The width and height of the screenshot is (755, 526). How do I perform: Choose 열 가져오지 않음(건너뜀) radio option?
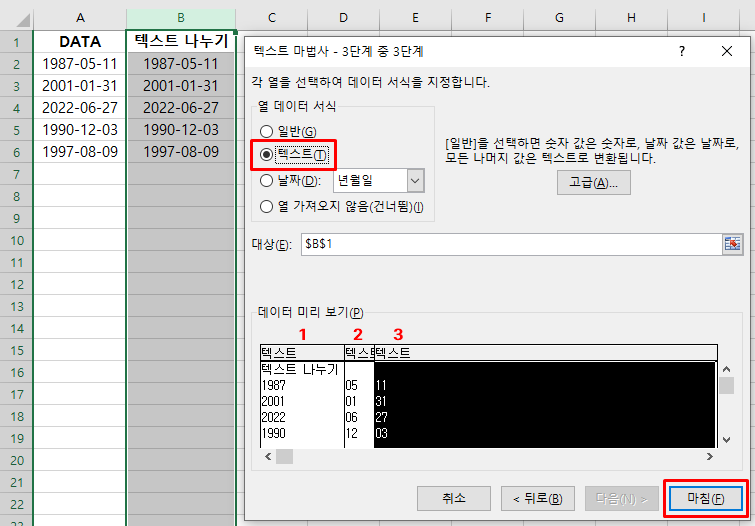coord(341,207)
